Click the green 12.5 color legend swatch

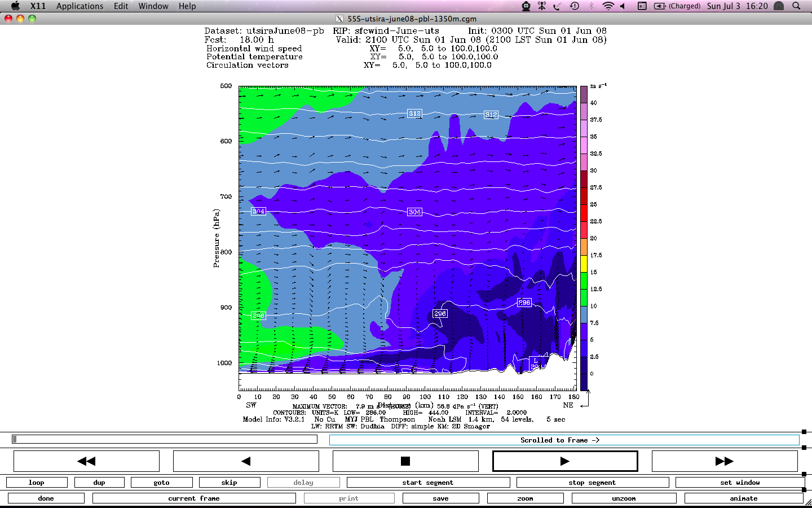click(x=584, y=281)
